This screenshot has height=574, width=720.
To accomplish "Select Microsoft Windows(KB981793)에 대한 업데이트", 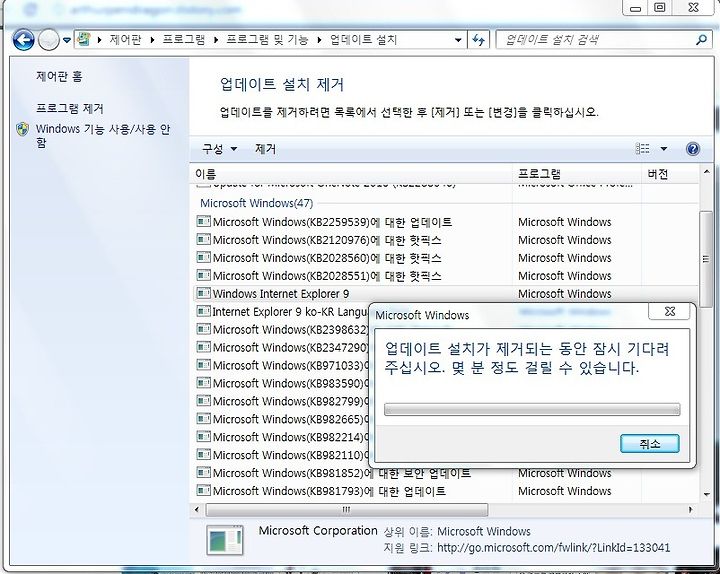I will pos(329,491).
